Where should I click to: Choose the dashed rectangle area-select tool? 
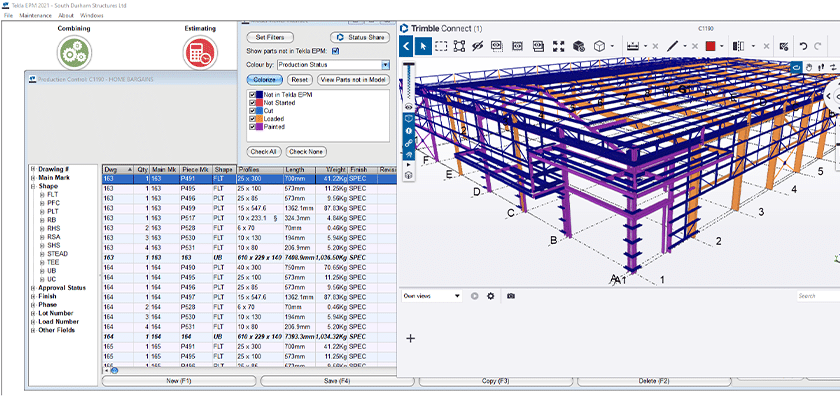tap(441, 47)
